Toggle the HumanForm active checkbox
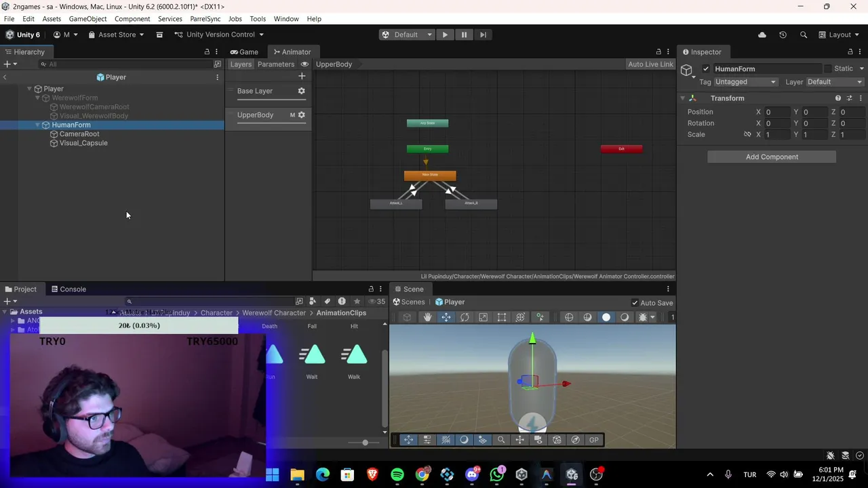Image resolution: width=868 pixels, height=488 pixels. (x=706, y=68)
